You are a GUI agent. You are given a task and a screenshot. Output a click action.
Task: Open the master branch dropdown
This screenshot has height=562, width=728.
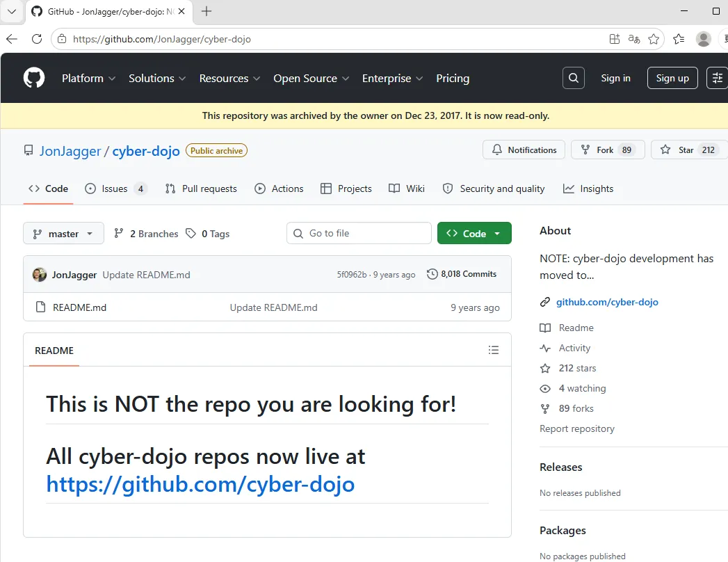coord(63,233)
